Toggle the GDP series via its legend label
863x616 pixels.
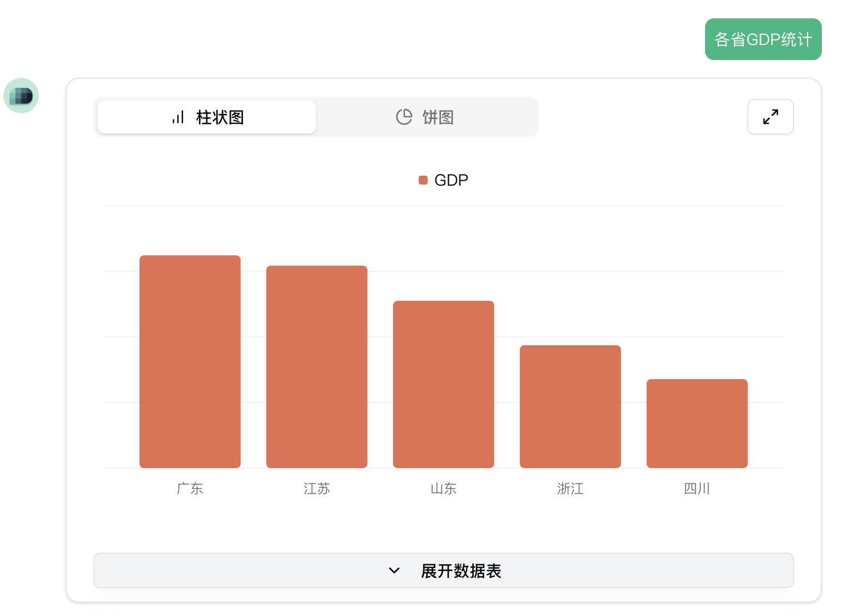pos(451,180)
